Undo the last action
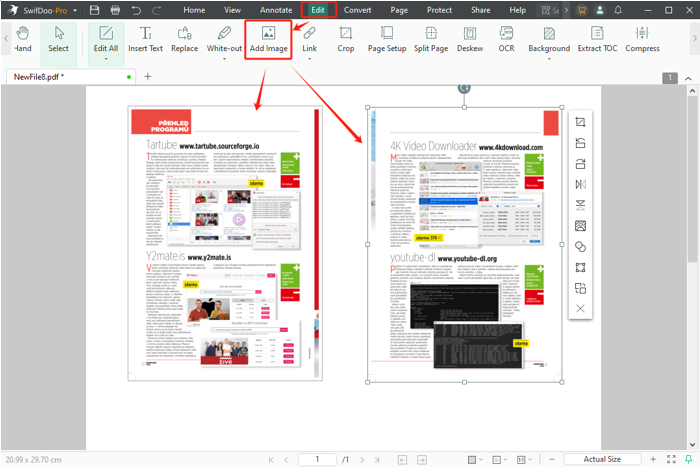Screen dimensions: 700x467 [136, 10]
